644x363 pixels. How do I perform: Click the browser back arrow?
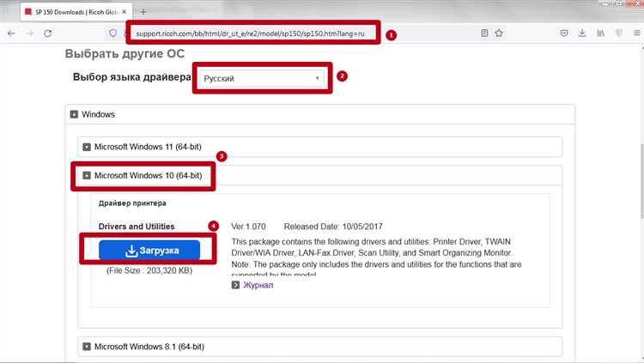coord(9,33)
